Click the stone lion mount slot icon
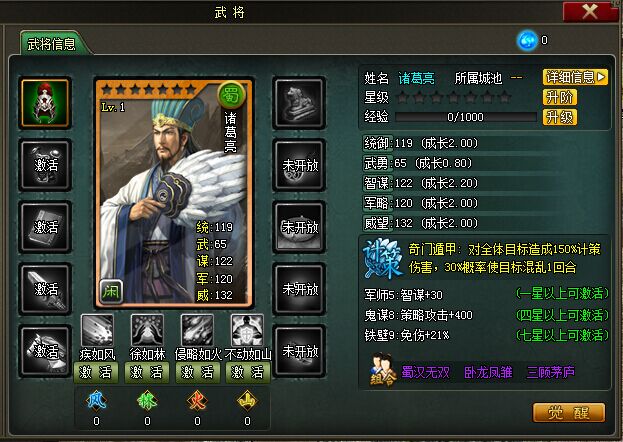 [299, 103]
